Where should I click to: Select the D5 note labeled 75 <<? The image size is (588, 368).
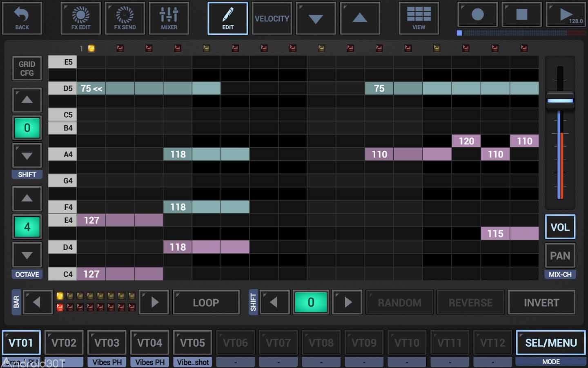pos(149,88)
